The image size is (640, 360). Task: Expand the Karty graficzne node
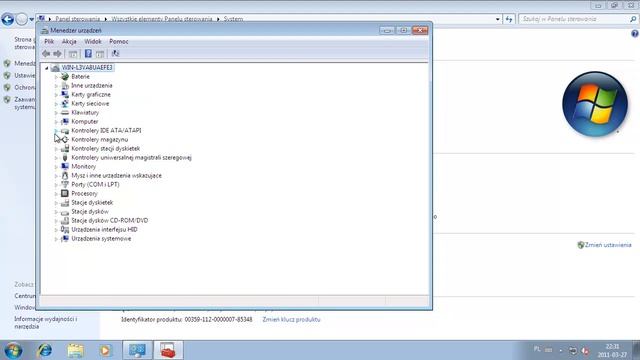pyautogui.click(x=56, y=95)
